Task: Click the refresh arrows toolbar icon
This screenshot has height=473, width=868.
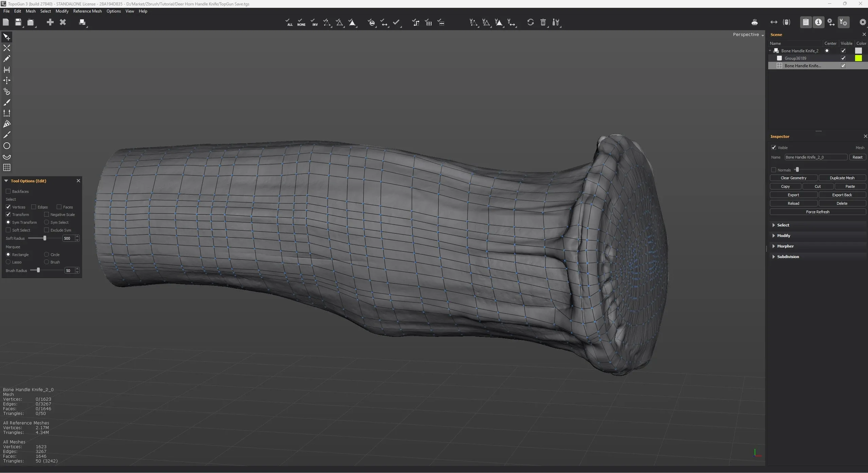Action: tap(530, 22)
